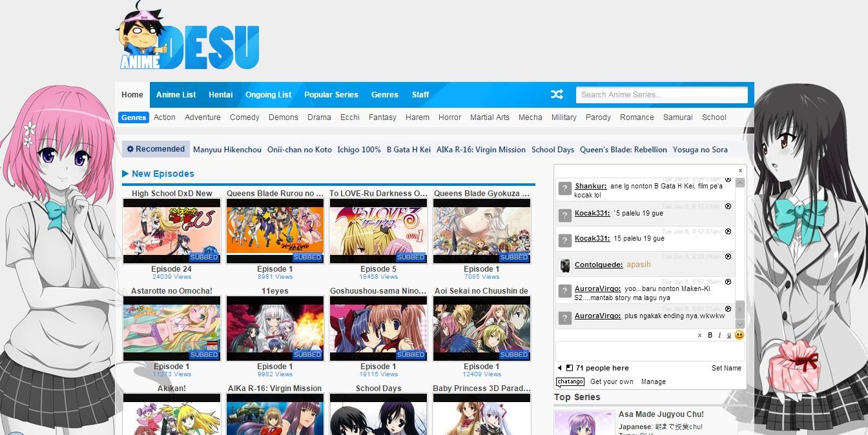Screen dimensions: 868x435
Task: Select the Demons genre
Action: 284,117
